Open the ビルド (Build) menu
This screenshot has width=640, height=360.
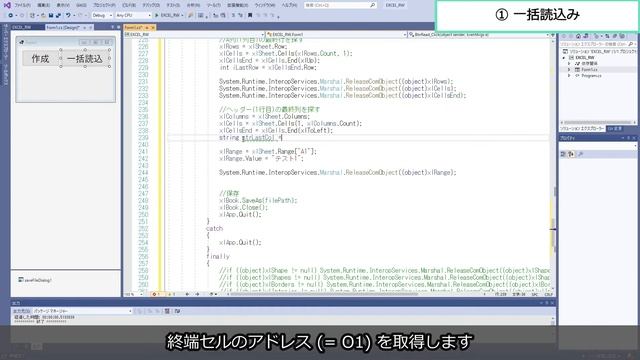coord(129,5)
